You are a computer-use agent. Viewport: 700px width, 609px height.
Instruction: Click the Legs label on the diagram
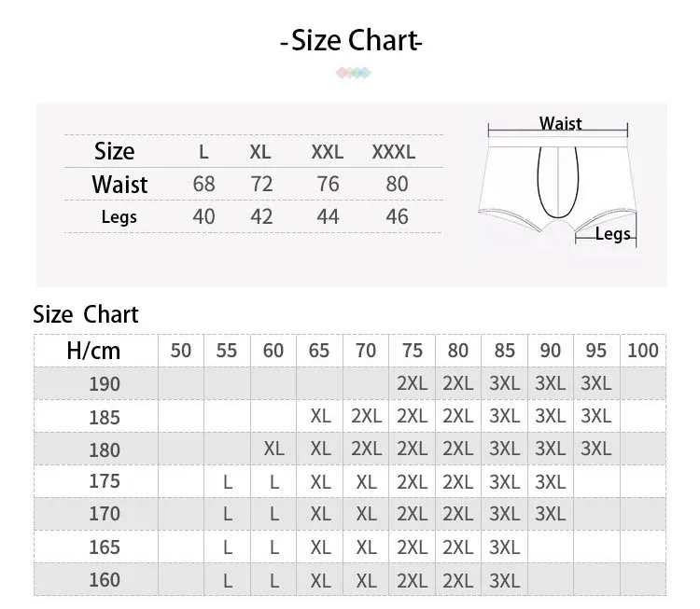pos(613,234)
